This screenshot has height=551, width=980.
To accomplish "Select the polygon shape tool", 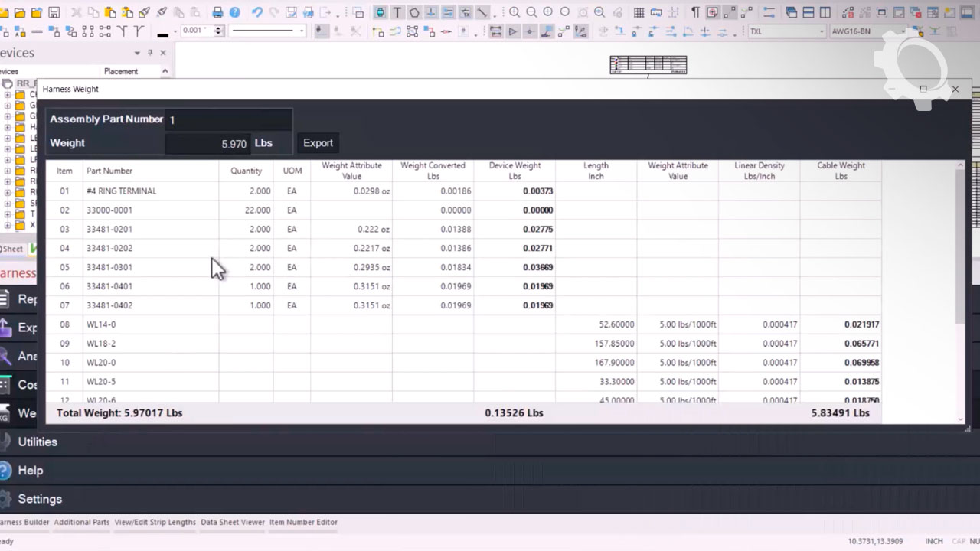I will 414,12.
